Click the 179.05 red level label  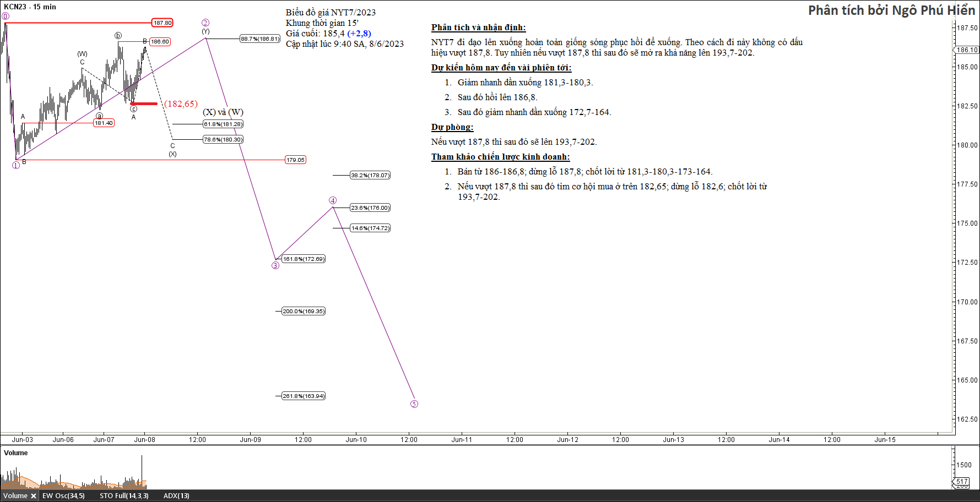(295, 160)
